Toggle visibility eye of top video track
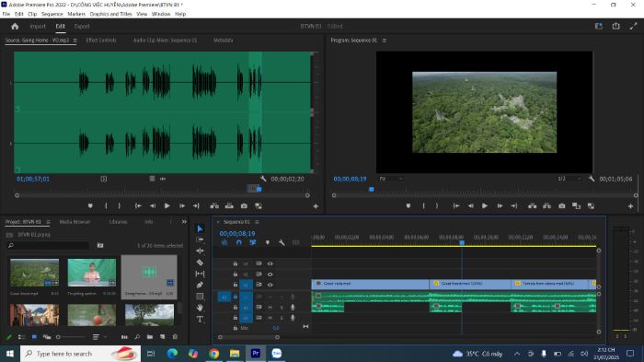The width and height of the screenshot is (644, 362). pyautogui.click(x=270, y=263)
